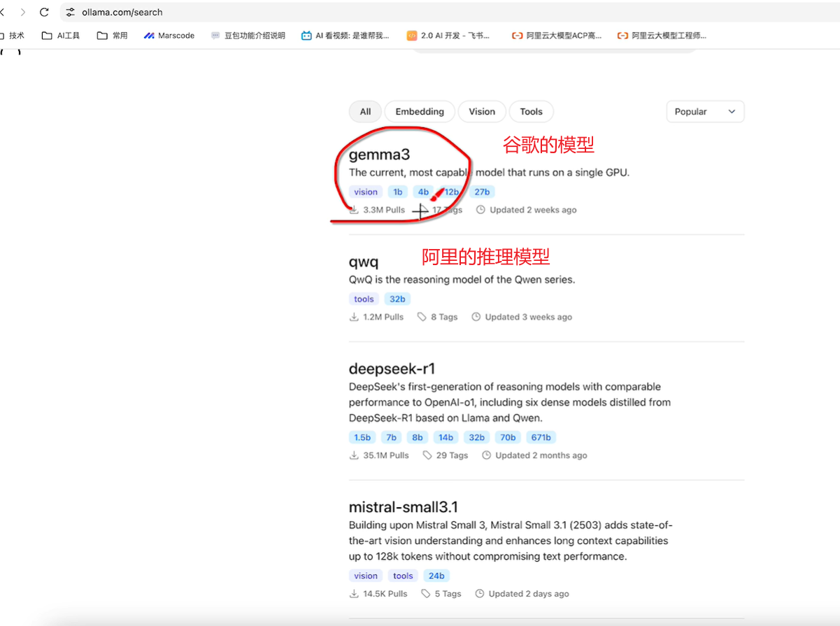Click qwq tags label icon
Screen dimensions: 840x626
(x=422, y=317)
